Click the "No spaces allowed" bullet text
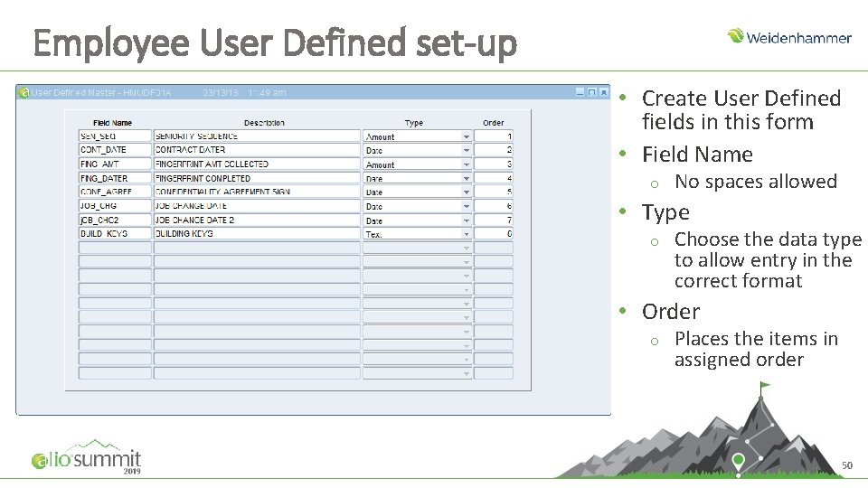This screenshot has width=868, height=488. coord(756,182)
